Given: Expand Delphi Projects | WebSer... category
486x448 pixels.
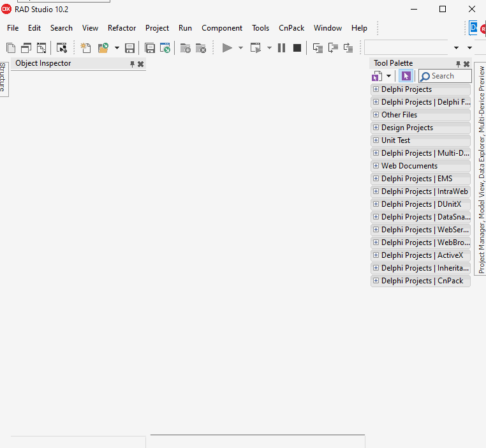Looking at the screenshot, I should tap(376, 230).
